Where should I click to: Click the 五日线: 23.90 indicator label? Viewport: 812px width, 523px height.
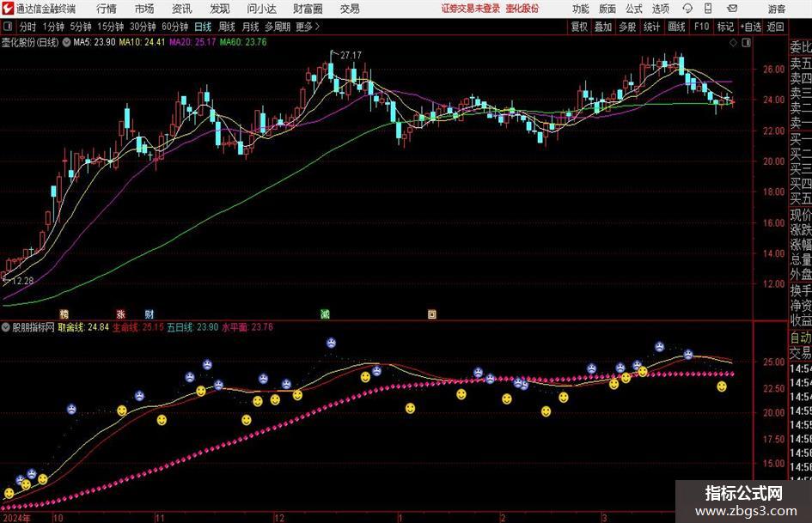click(192, 327)
